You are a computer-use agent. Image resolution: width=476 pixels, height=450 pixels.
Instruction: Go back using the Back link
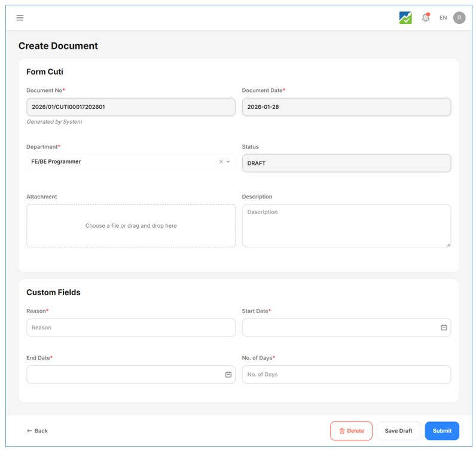[x=37, y=431]
